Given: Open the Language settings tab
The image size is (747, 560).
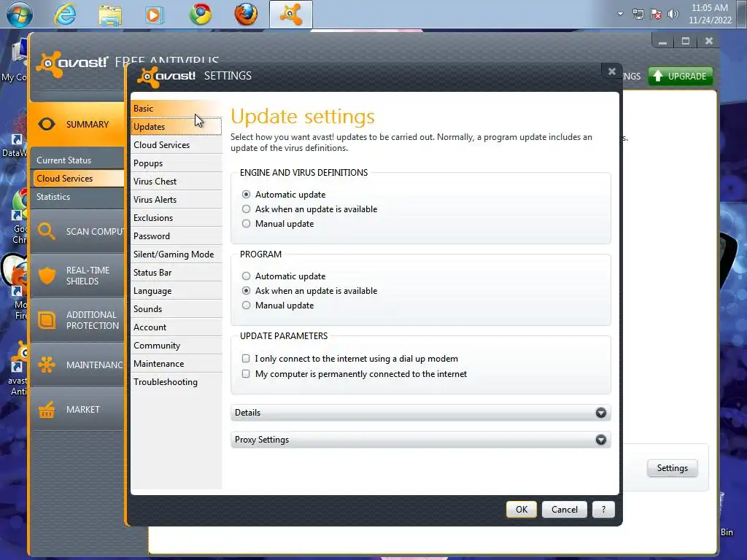Looking at the screenshot, I should (177, 290).
